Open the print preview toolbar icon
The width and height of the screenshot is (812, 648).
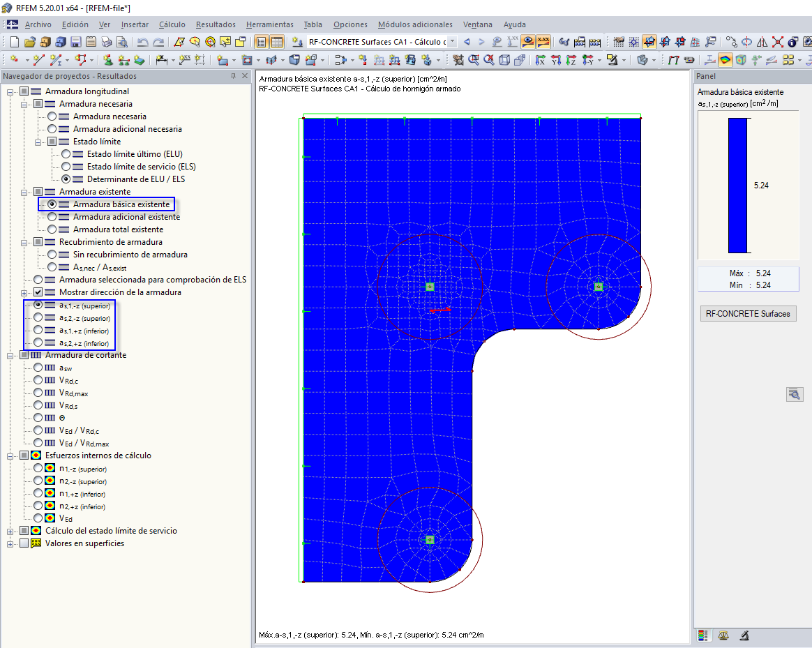tap(121, 42)
